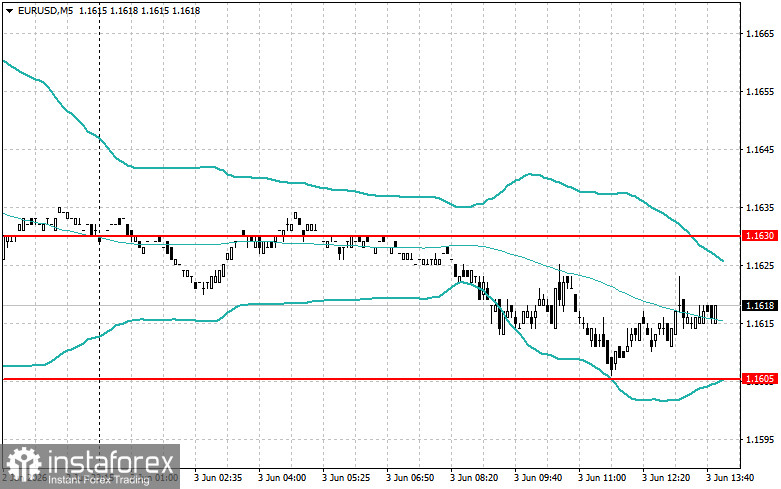Click the 3 Jun 05:25 time label
Image resolution: width=781 pixels, height=489 pixels.
point(346,478)
